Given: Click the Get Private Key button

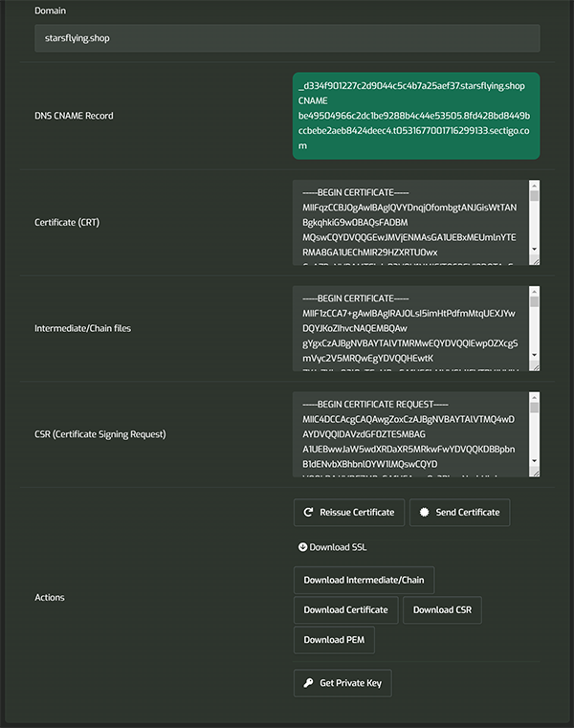Looking at the screenshot, I should (342, 683).
